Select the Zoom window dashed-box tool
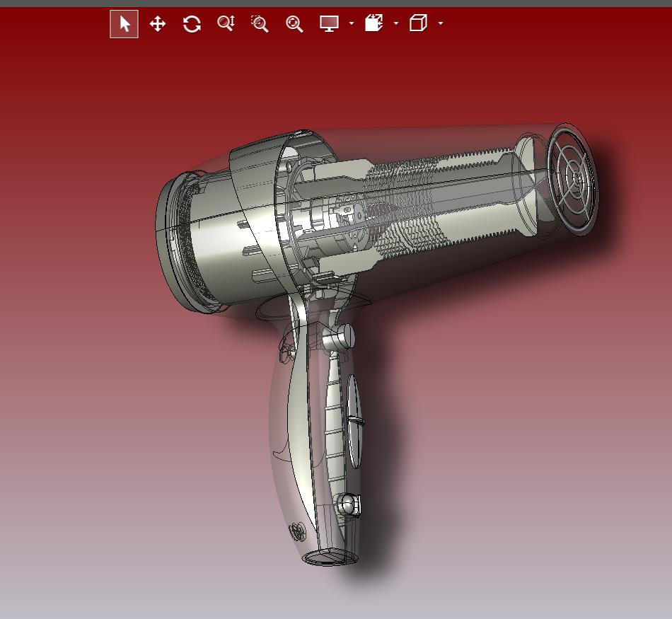 pos(260,23)
